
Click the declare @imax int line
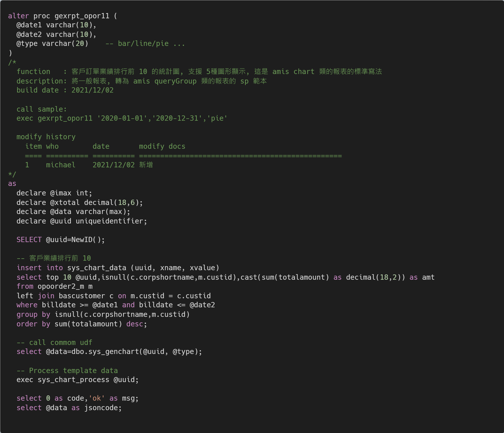tap(54, 193)
